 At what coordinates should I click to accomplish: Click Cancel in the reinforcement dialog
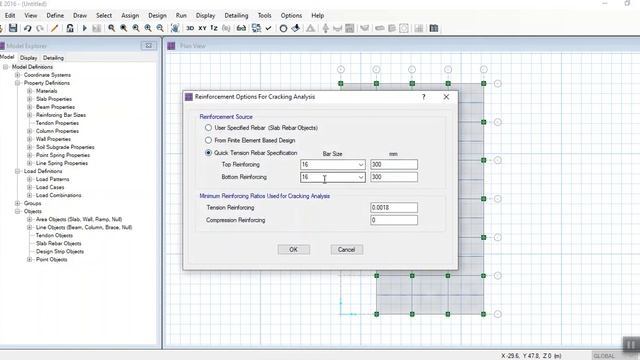point(347,249)
